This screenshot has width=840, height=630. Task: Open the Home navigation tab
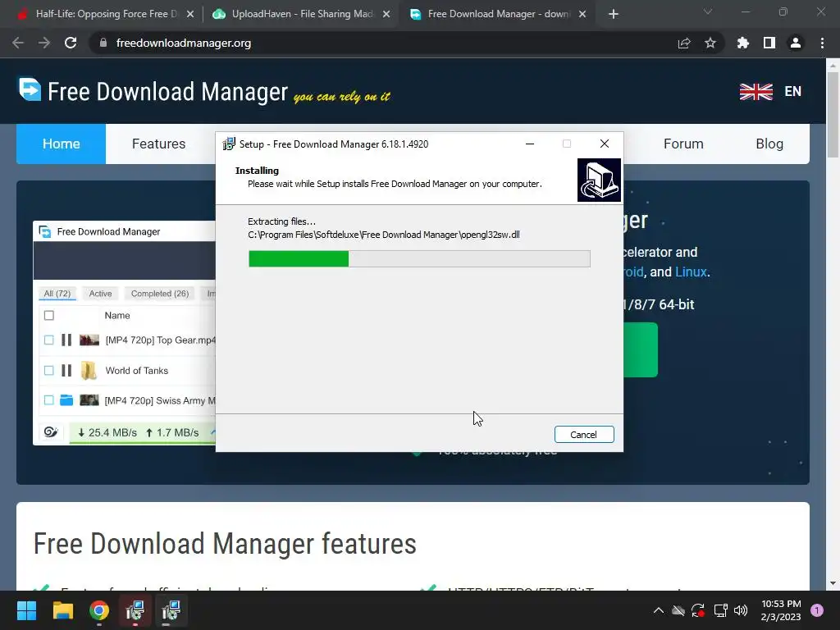click(x=61, y=144)
